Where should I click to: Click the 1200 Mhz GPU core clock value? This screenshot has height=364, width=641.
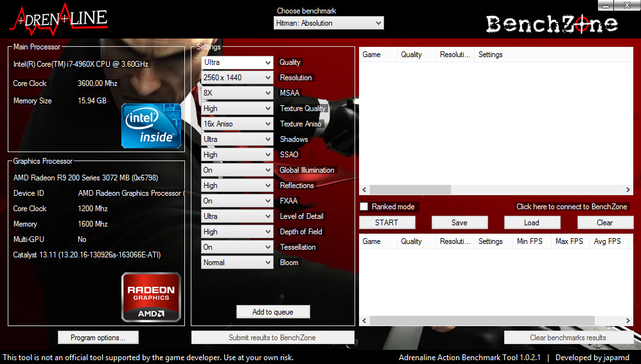92,209
